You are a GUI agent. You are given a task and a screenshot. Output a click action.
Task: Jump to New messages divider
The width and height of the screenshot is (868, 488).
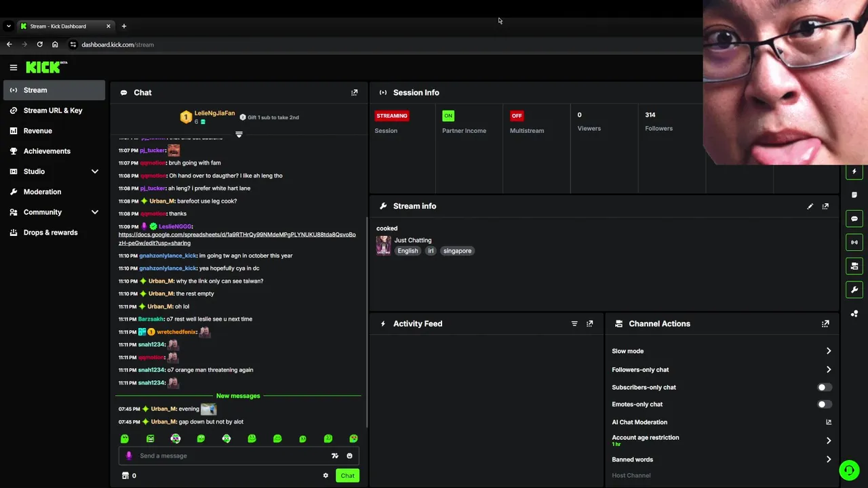[238, 396]
